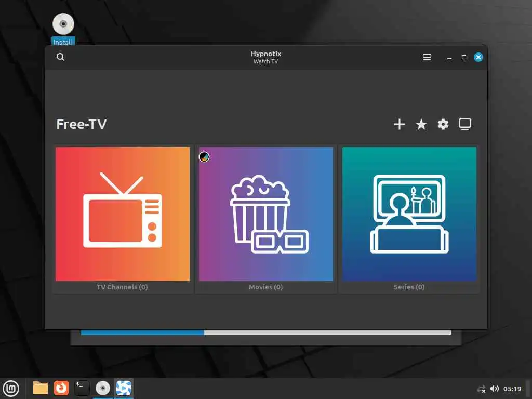Switch to the Hypnotix taskbar item

(x=124, y=388)
